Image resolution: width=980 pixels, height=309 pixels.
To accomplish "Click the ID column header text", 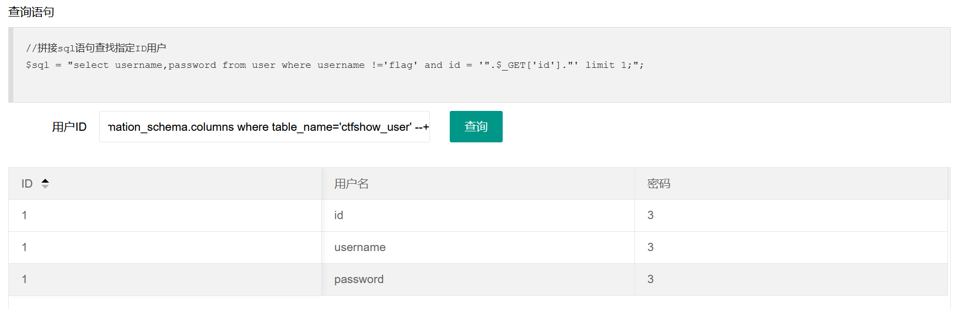I will [x=27, y=184].
